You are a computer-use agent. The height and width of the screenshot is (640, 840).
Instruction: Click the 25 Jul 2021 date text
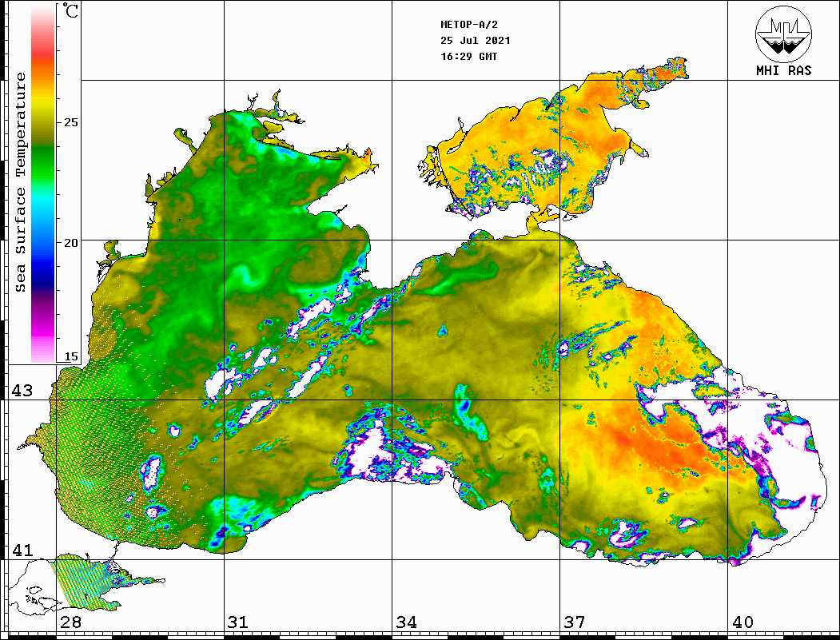475,40
